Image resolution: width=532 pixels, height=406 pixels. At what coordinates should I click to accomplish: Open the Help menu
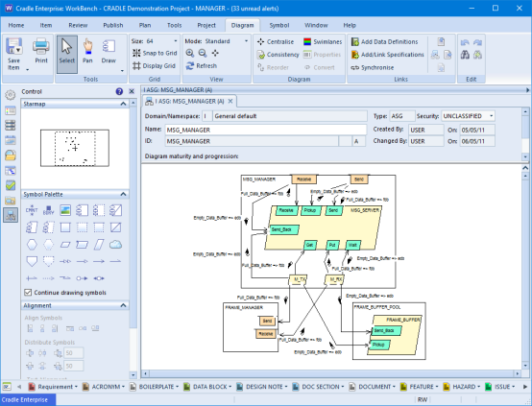[x=350, y=25]
